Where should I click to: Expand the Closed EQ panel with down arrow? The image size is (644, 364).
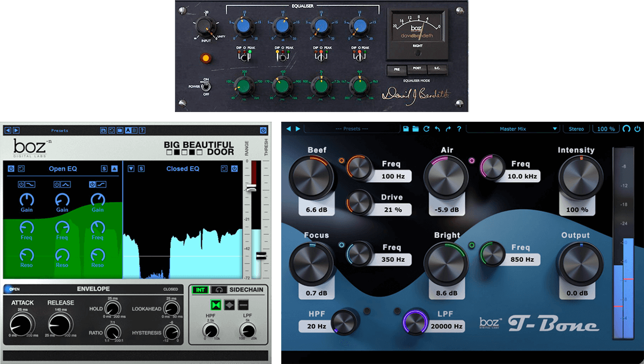tap(131, 169)
